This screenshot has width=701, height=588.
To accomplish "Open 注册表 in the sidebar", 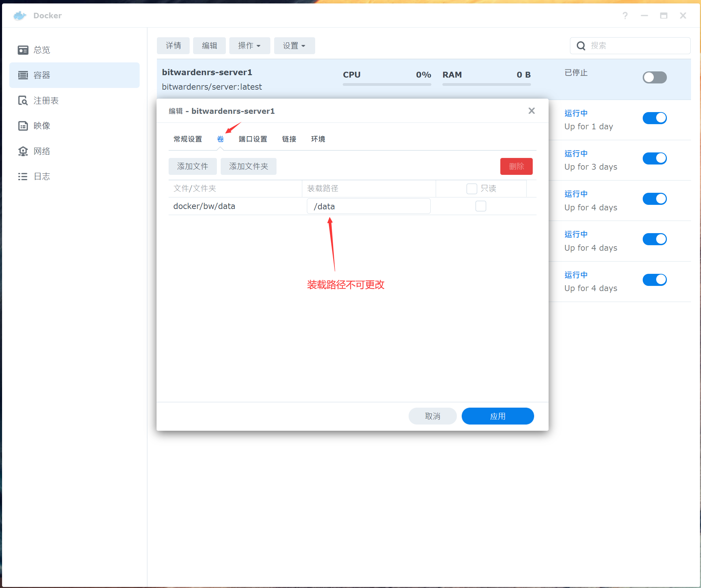I will tap(74, 101).
